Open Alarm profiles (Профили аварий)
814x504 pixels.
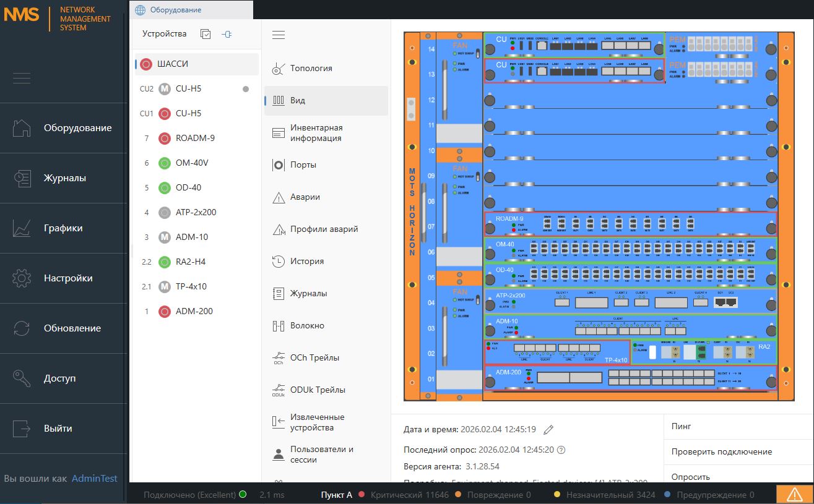coord(324,229)
